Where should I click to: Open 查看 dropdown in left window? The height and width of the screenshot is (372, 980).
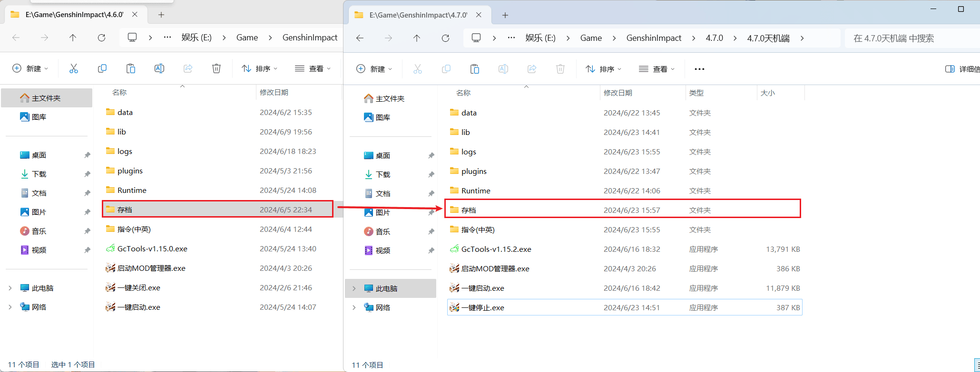point(313,68)
